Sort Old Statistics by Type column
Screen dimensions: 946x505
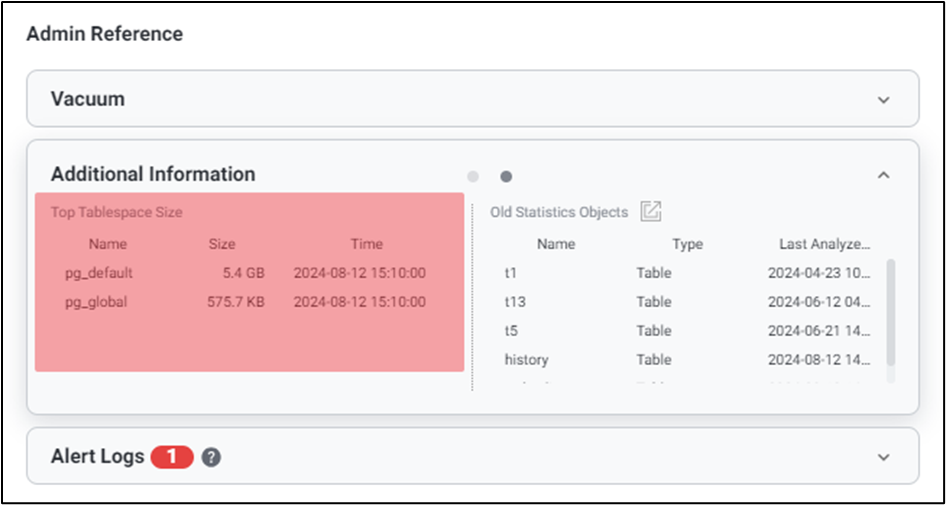tap(687, 244)
